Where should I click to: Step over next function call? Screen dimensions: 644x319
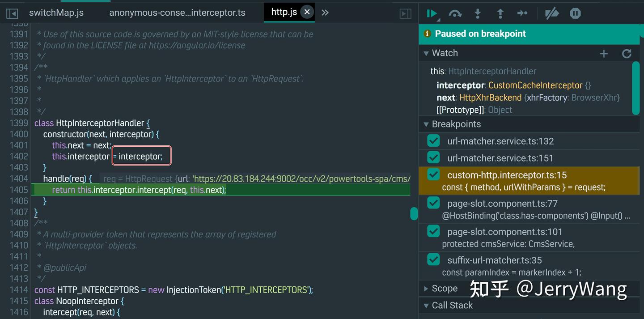tap(455, 13)
